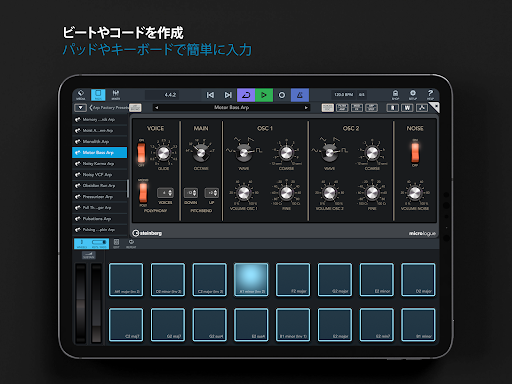Click the W button in synth header
This screenshot has height=384, width=512.
pos(407,108)
